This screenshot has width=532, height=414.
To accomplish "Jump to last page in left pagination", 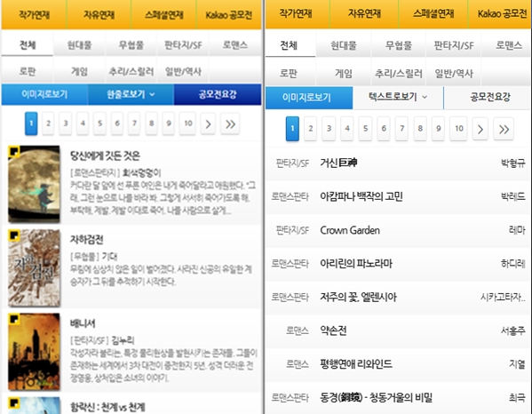I will [x=230, y=123].
